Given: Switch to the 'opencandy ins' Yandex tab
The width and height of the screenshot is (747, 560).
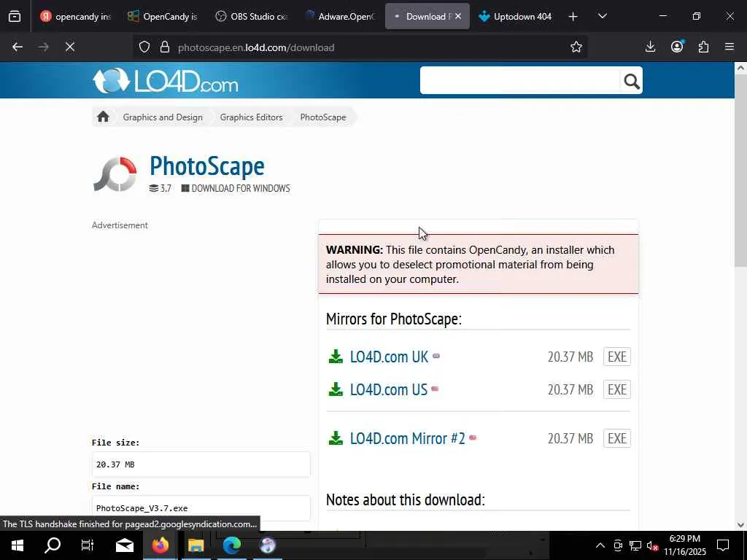Looking at the screenshot, I should [x=75, y=17].
